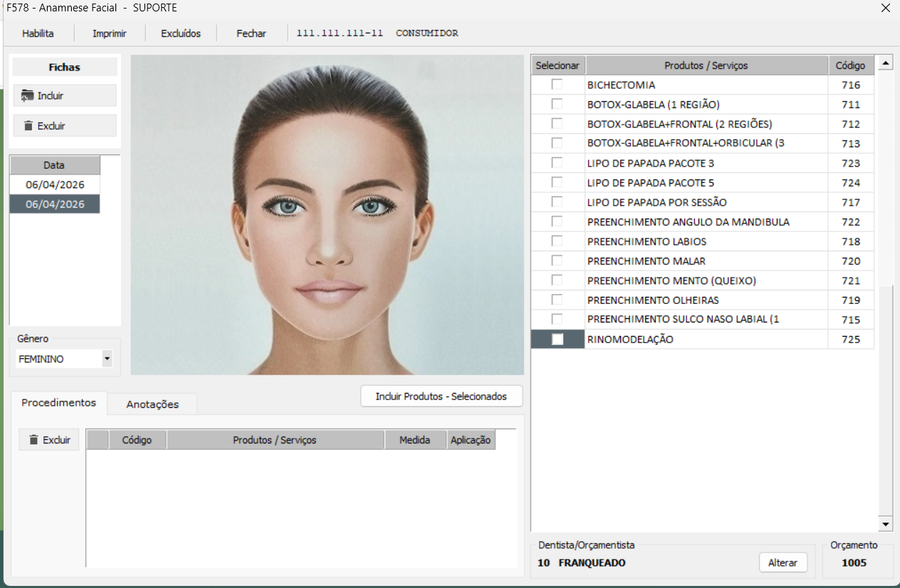Viewport: 900px width, 588px height.
Task: Tick BOTOX-GLABELA+FRONTAL (2 REGIÕES) checkbox
Action: pos(557,124)
